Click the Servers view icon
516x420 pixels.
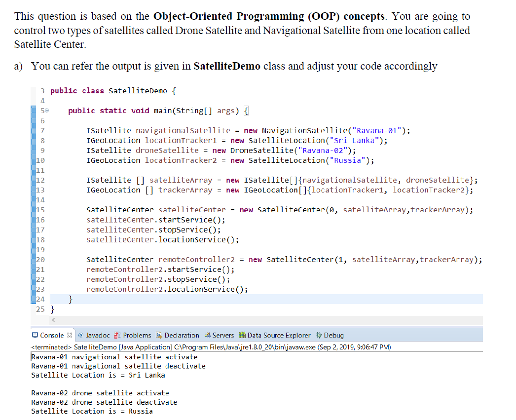coord(207,335)
